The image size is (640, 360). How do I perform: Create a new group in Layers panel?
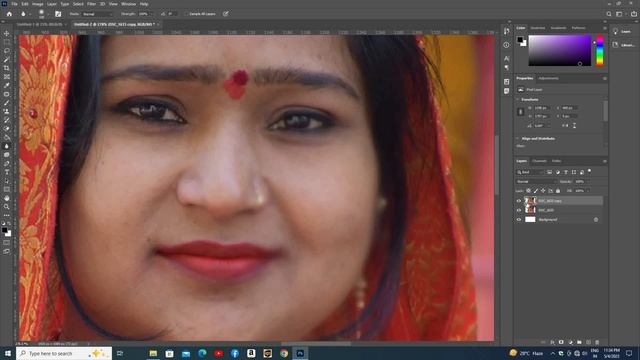[579, 342]
